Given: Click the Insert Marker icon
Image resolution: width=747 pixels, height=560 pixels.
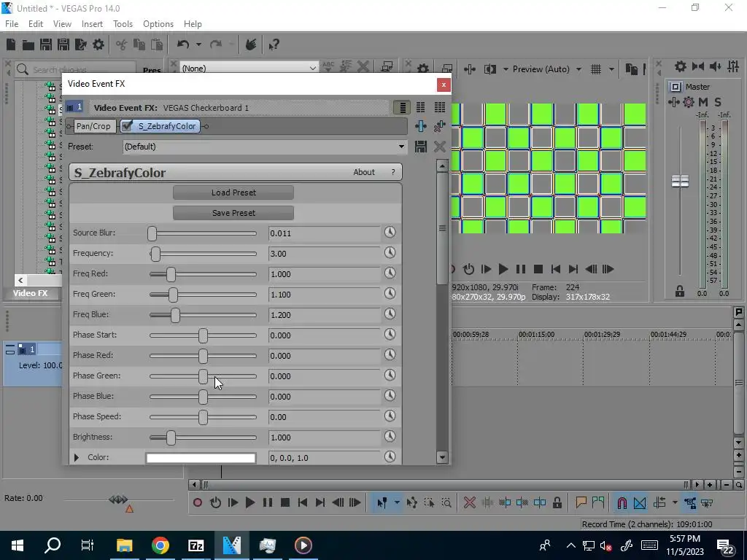Looking at the screenshot, I should click(x=581, y=502).
